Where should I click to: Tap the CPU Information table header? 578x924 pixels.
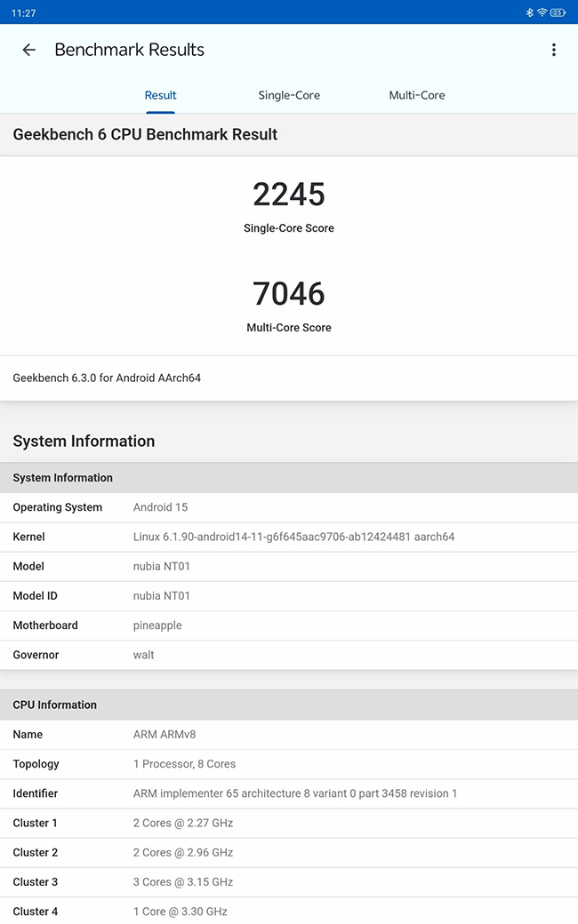click(x=289, y=705)
